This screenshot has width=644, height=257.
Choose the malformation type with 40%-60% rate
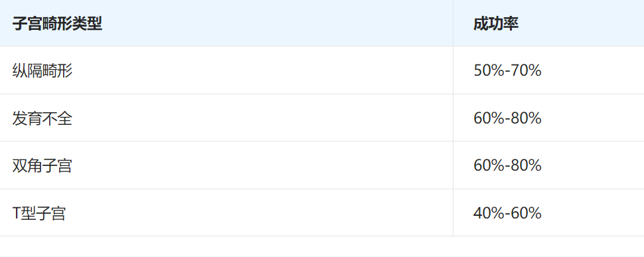(39, 213)
